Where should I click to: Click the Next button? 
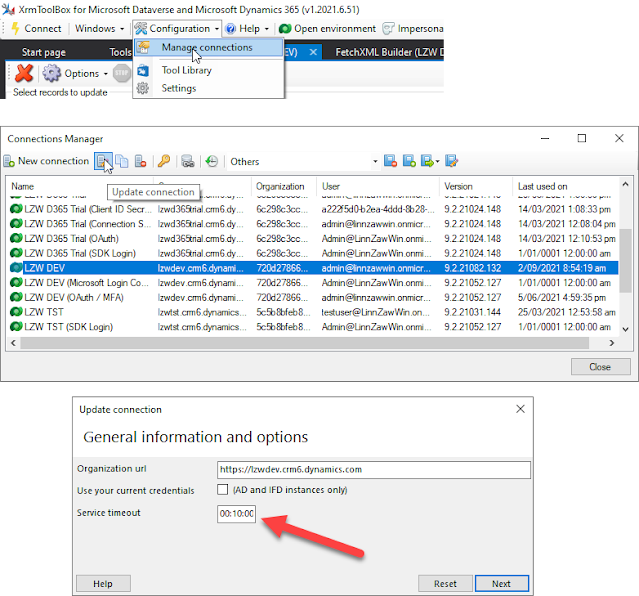point(501,584)
